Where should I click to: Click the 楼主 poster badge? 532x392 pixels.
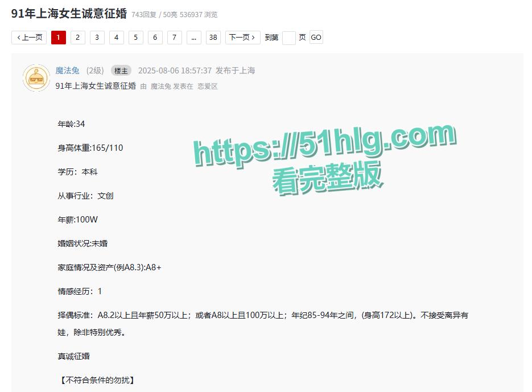pyautogui.click(x=121, y=71)
